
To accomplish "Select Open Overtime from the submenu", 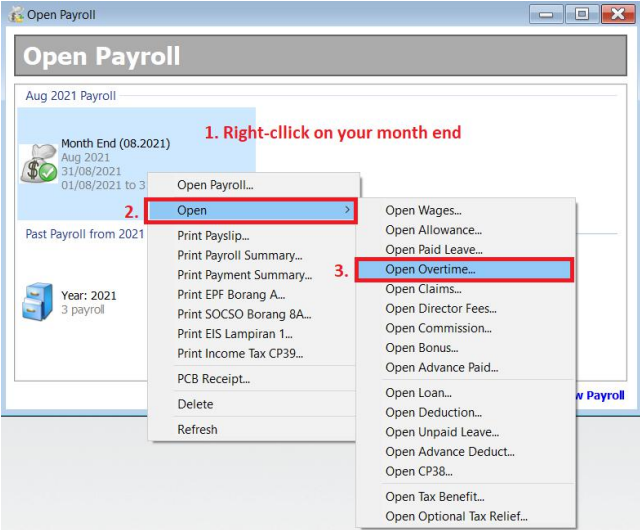I will click(431, 269).
